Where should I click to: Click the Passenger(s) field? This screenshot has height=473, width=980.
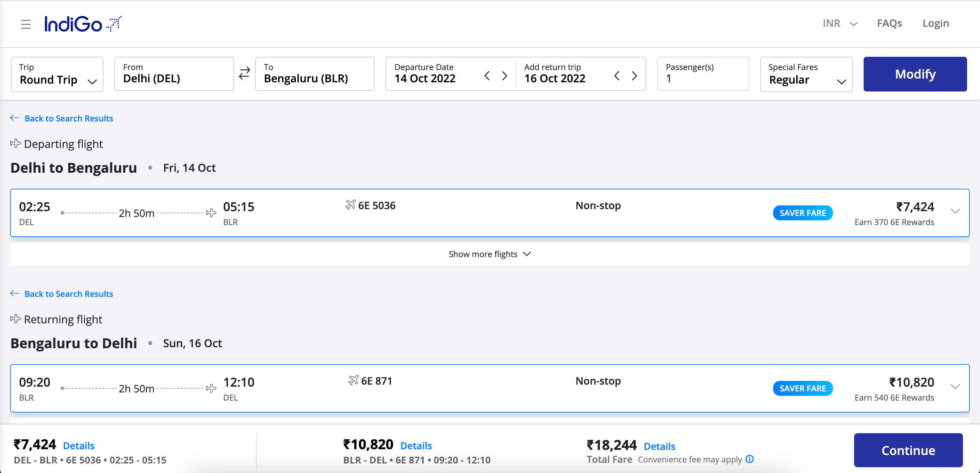pos(702,74)
